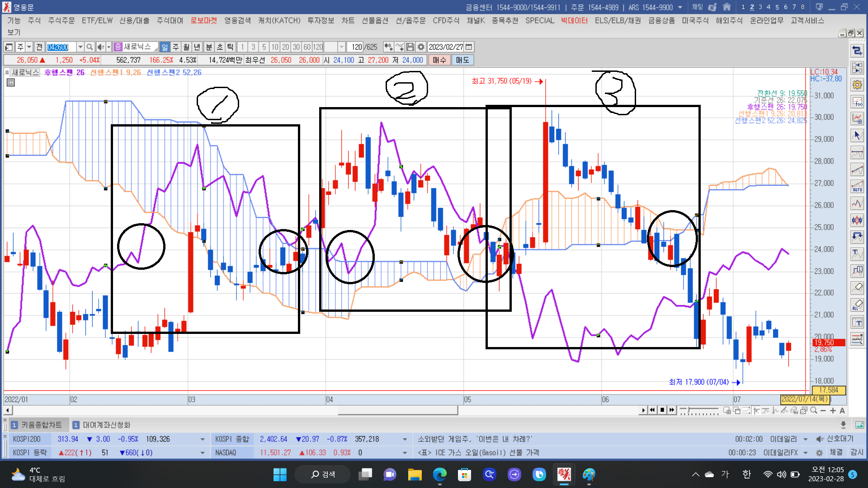The width and height of the screenshot is (868, 488).
Task: Switch to 대여계좌신청화 tab
Action: tap(106, 425)
